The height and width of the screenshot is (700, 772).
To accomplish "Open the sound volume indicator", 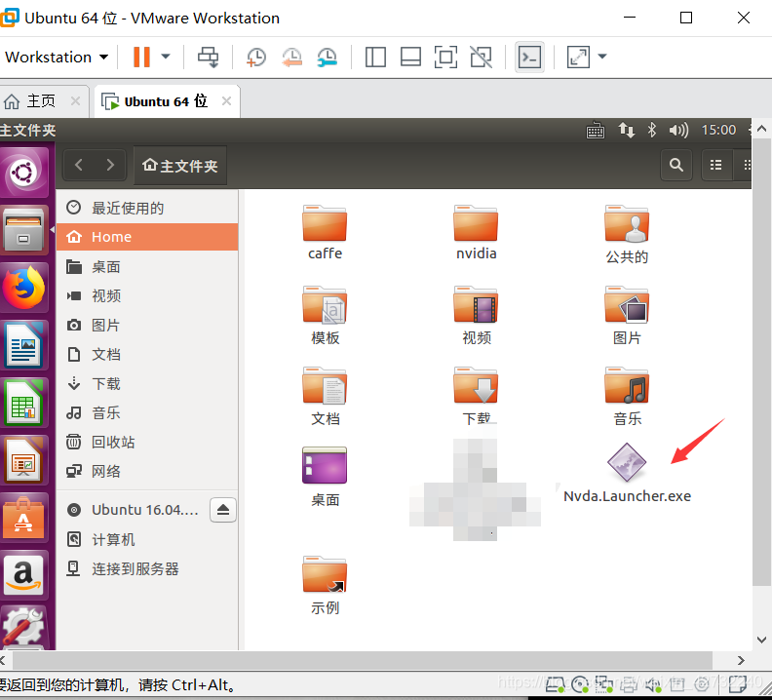I will click(x=678, y=131).
